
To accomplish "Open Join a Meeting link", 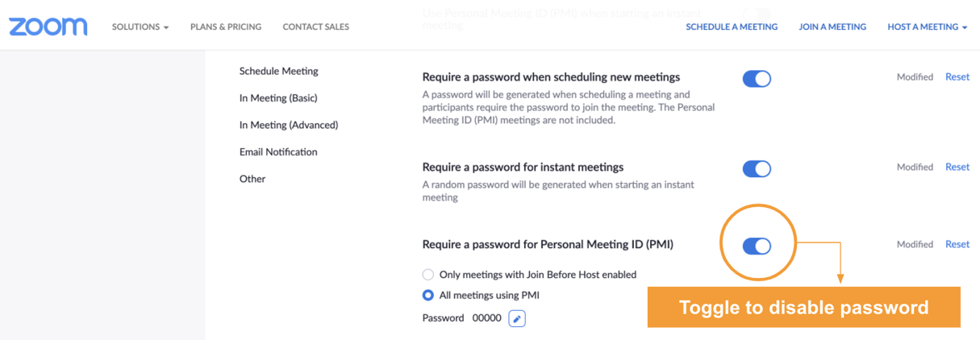I will pyautogui.click(x=832, y=27).
